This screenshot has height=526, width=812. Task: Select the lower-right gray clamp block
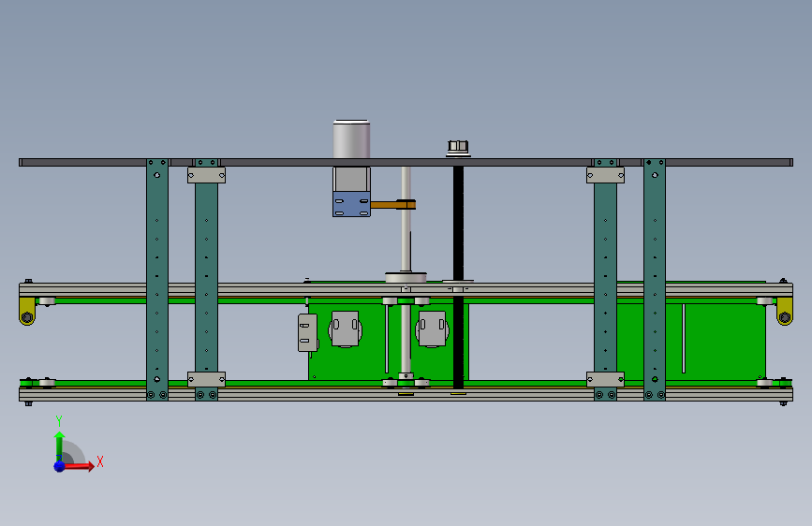605,379
